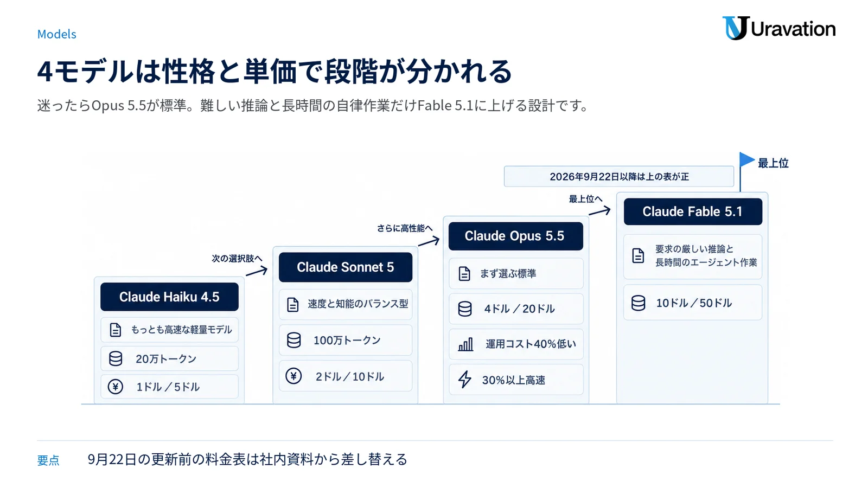868x488 pixels.
Task: Click yen icon beside 1ドル／5ドル
Action: click(x=116, y=387)
